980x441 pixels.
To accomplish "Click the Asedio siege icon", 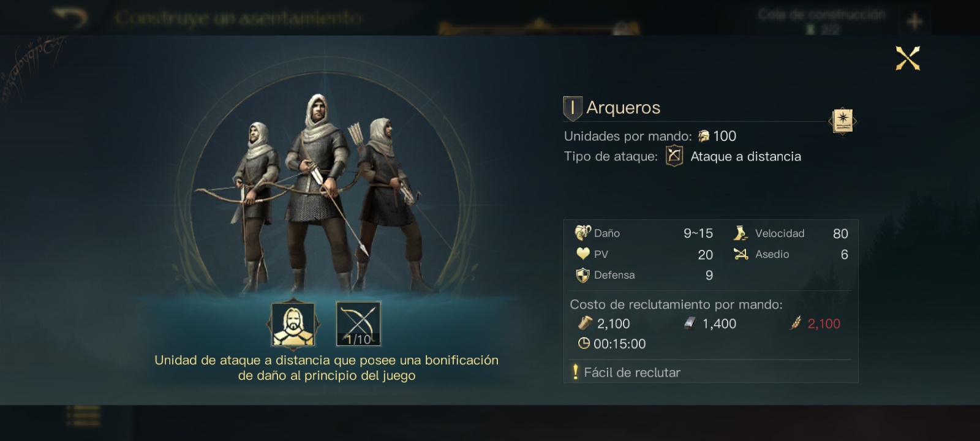I will click(x=741, y=254).
